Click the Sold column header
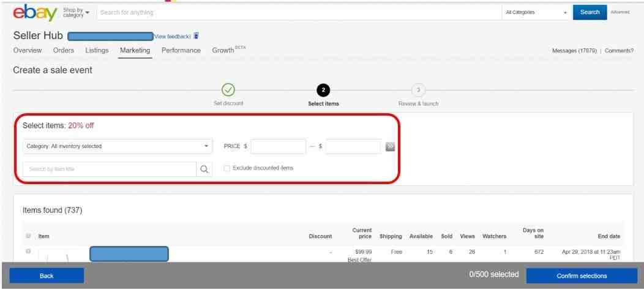Viewport: 644px width, 290px height. pyautogui.click(x=447, y=236)
